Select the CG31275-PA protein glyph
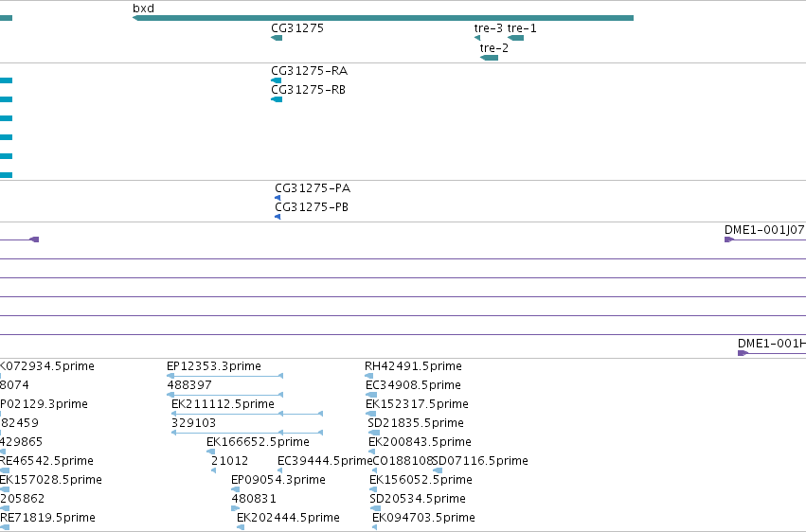This screenshot has height=532, width=806. tap(278, 198)
